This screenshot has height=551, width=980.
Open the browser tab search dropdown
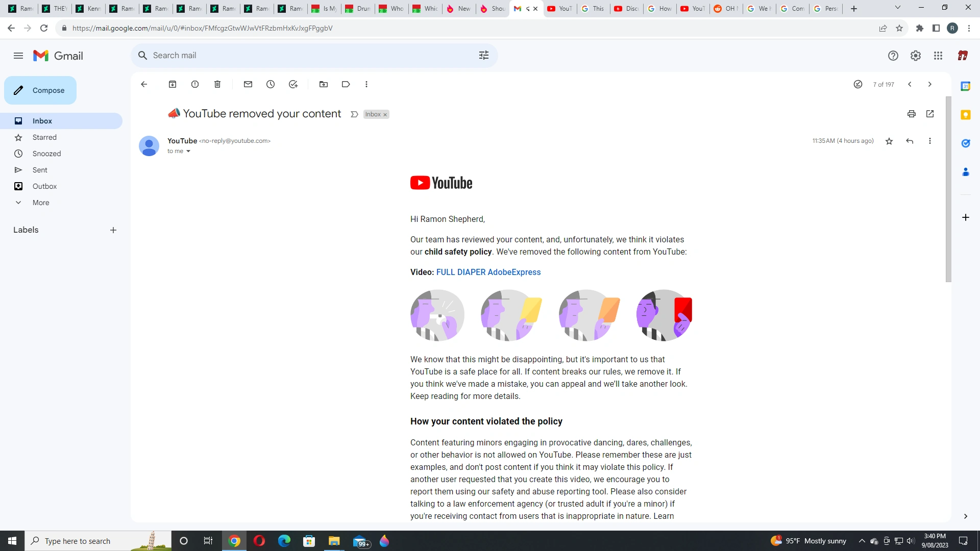[x=898, y=8]
